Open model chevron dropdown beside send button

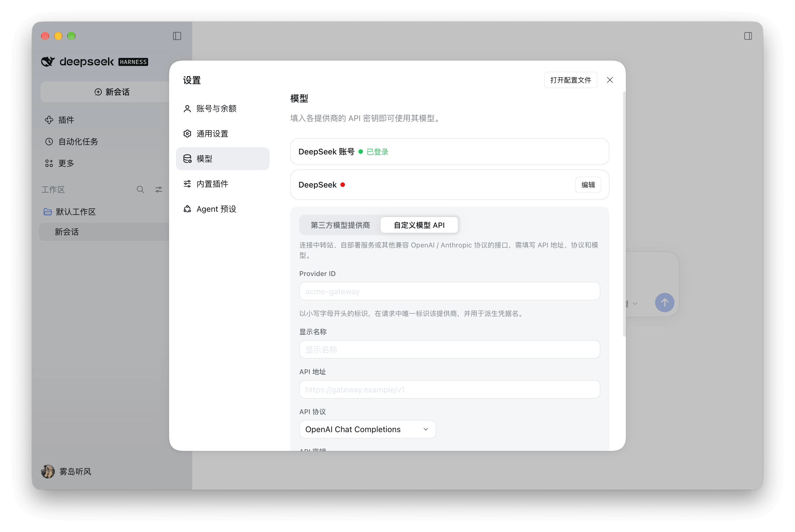coord(635,303)
